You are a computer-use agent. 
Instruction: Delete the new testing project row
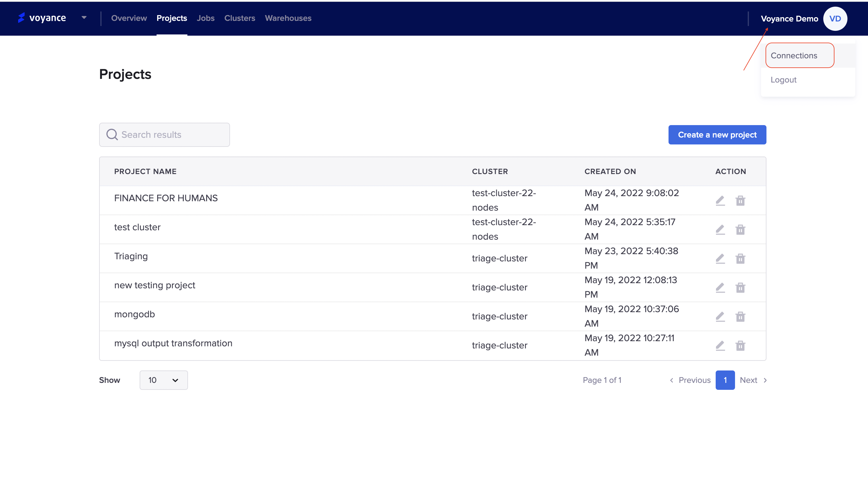click(x=740, y=288)
